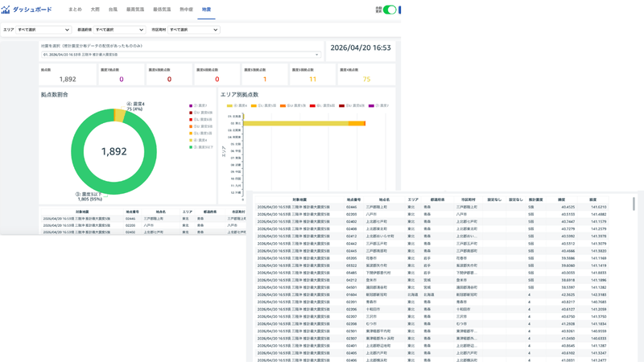
Task: Go to the 熱中症 tab
Action: coord(186,10)
